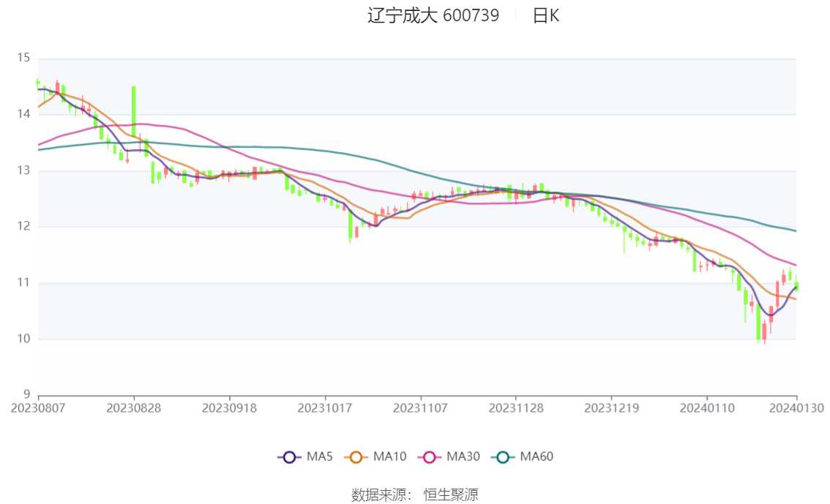The height and width of the screenshot is (504, 830).
Task: Click the 20230828 date axis label
Action: point(133,408)
